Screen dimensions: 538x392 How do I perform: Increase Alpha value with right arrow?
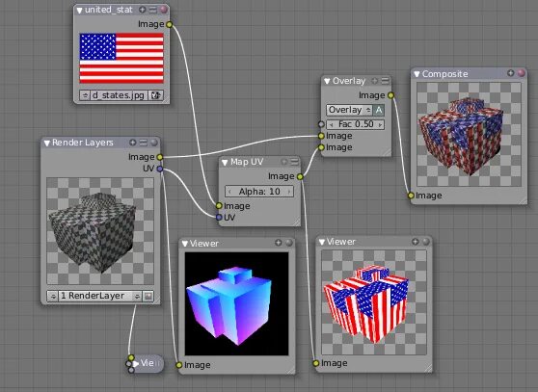click(289, 192)
